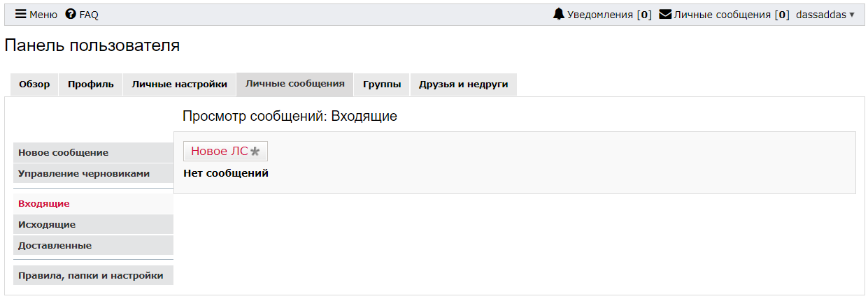Open Правила, папки и настройки
This screenshot has height=301, width=868.
click(90, 276)
